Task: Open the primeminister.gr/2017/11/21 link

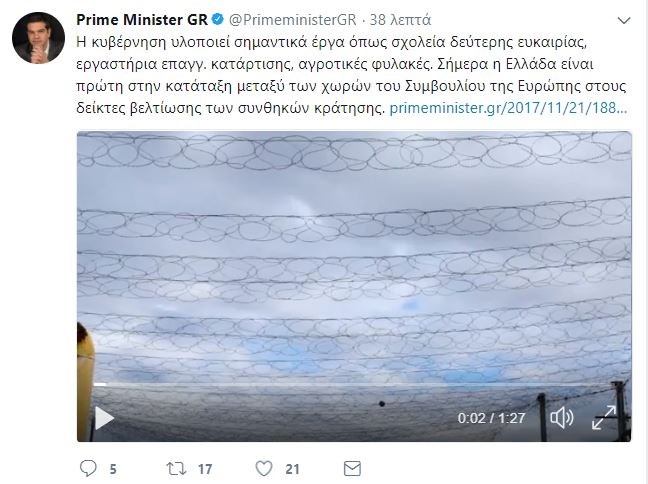Action: pyautogui.click(x=508, y=108)
